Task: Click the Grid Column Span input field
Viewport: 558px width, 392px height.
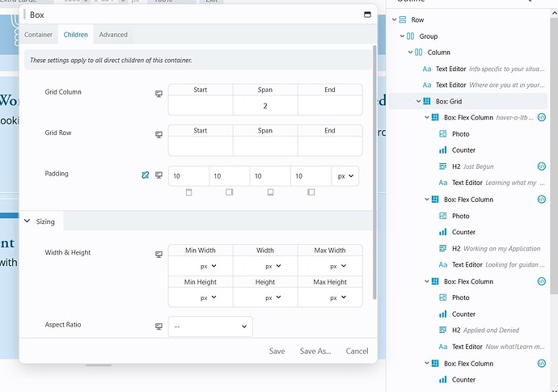Action: [x=264, y=106]
